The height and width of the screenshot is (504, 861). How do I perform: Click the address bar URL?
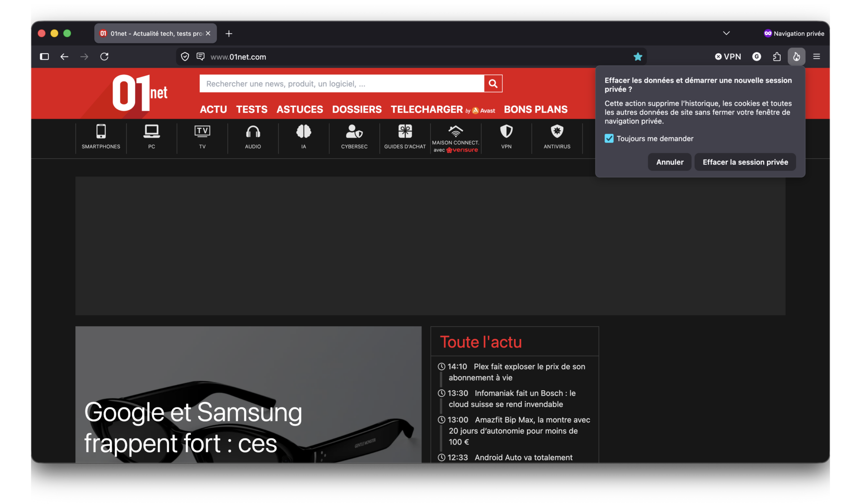pyautogui.click(x=238, y=57)
